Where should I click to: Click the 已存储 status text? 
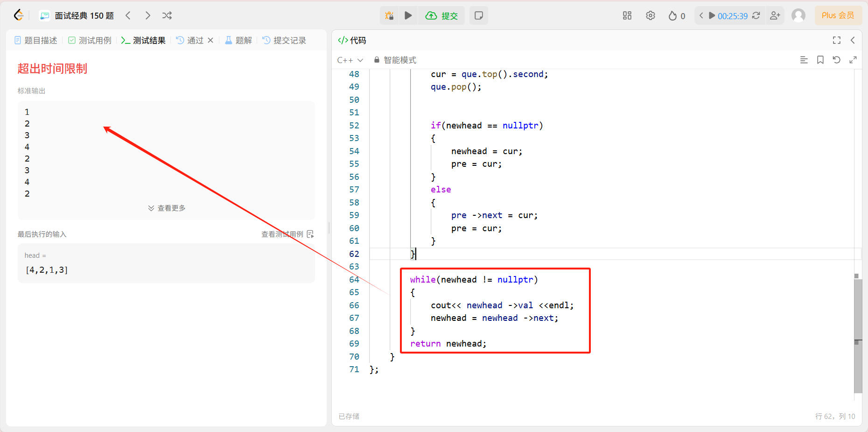[x=349, y=416]
